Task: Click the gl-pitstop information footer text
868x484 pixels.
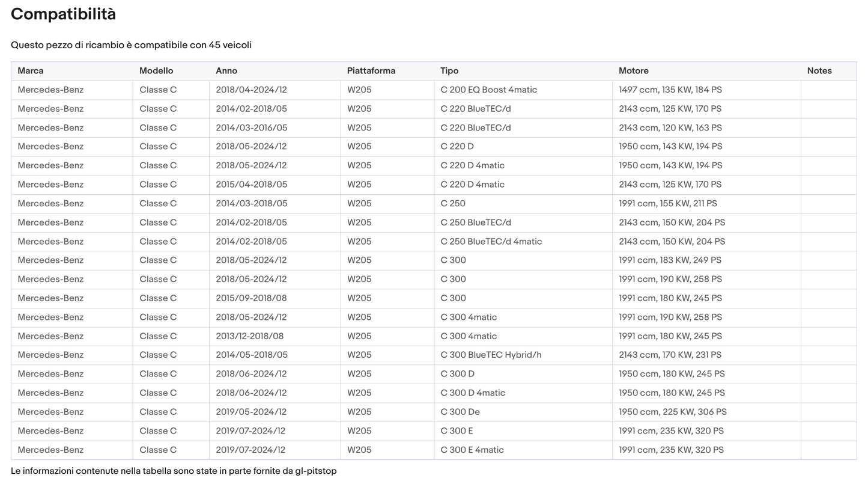Action: coord(174,471)
